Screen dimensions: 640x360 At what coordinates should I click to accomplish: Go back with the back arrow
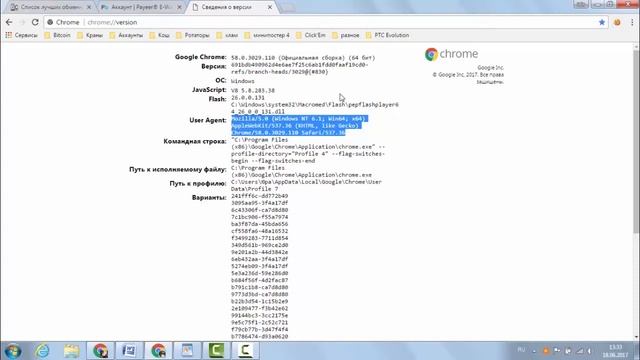point(9,22)
